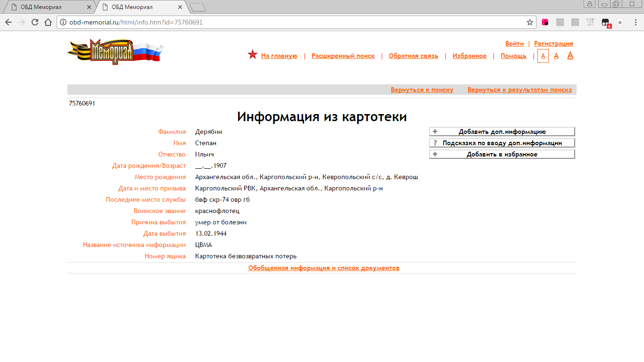Open the Chrome three-dot menu
This screenshot has width=644, height=362.
[635, 22]
